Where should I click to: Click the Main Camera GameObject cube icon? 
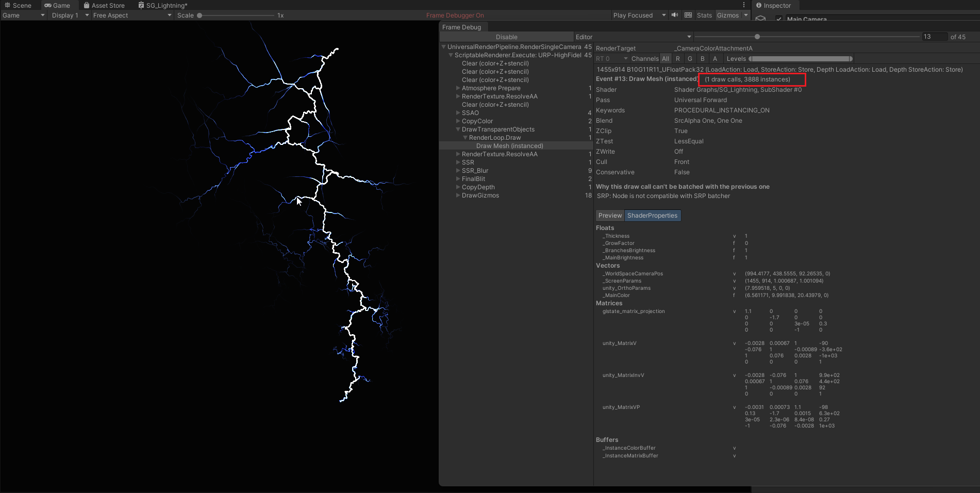[x=760, y=19]
